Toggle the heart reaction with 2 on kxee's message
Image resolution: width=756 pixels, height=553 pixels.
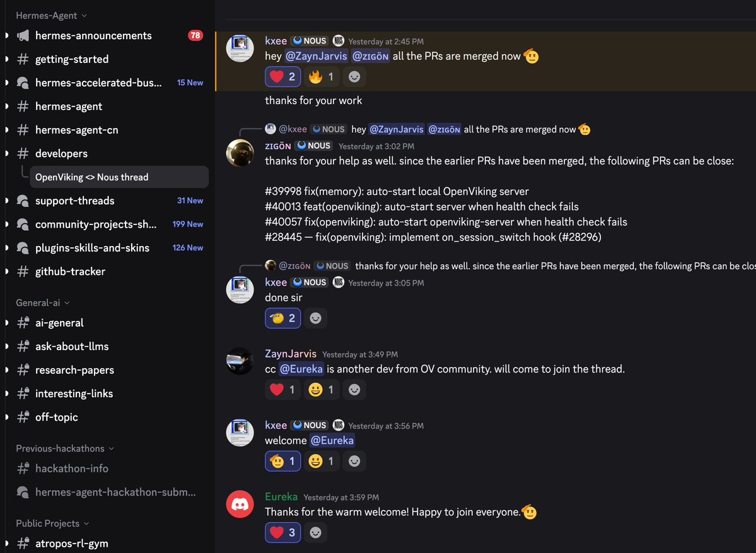pyautogui.click(x=283, y=77)
